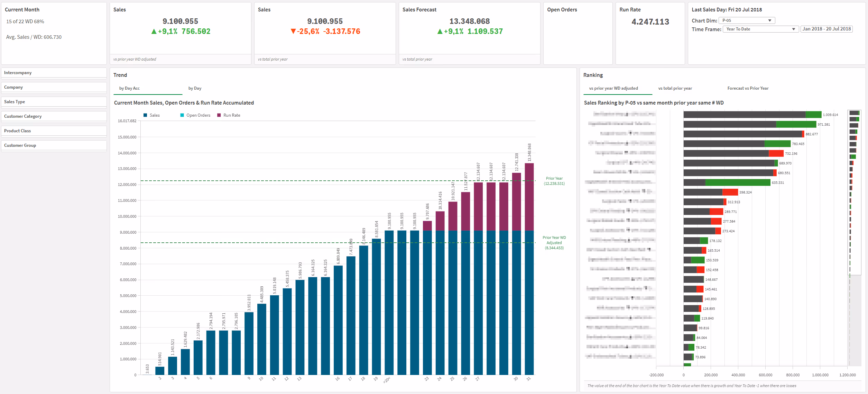Image resolution: width=868 pixels, height=394 pixels.
Task: Click the Run Rate legend marker
Action: pos(219,115)
